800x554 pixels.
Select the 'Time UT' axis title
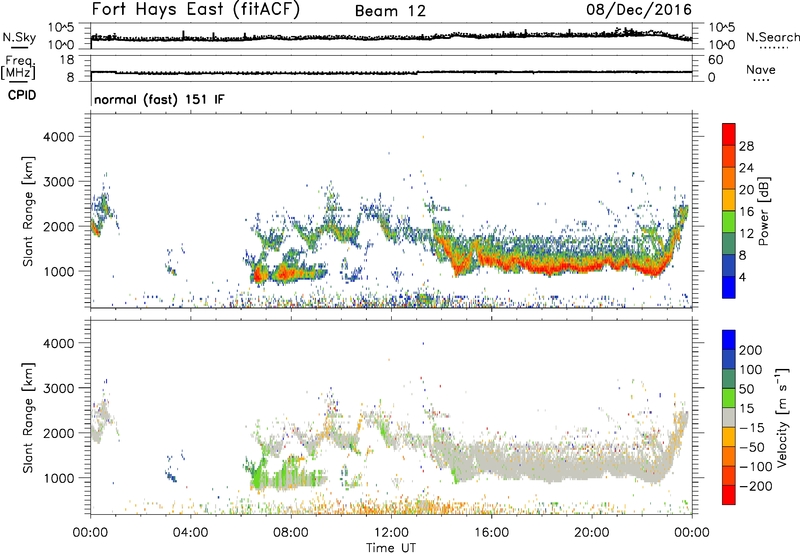point(391,548)
